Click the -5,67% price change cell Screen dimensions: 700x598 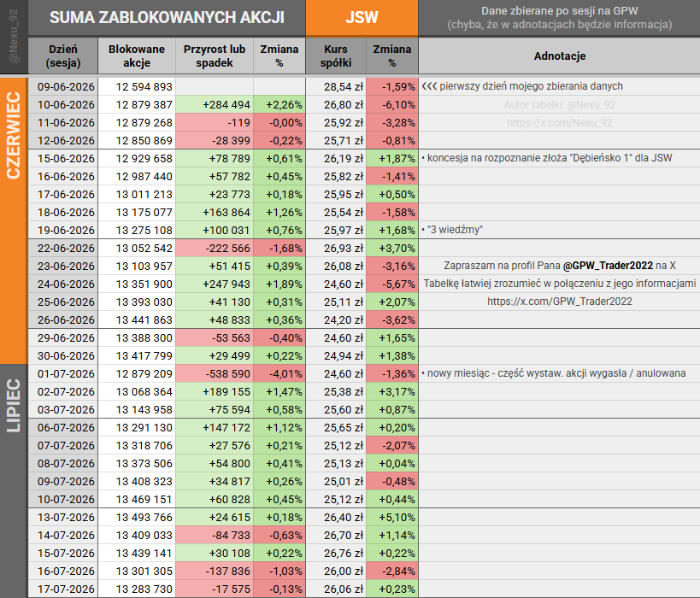[392, 284]
